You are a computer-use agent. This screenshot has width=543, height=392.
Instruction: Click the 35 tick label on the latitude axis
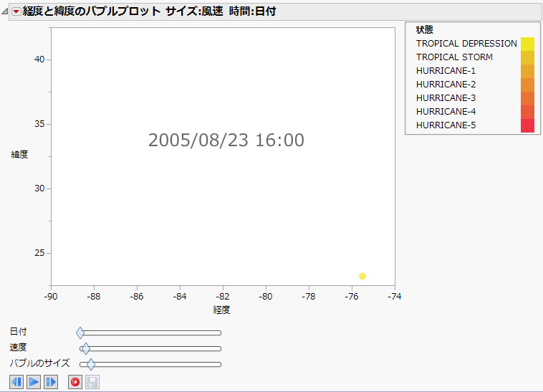tap(39, 124)
